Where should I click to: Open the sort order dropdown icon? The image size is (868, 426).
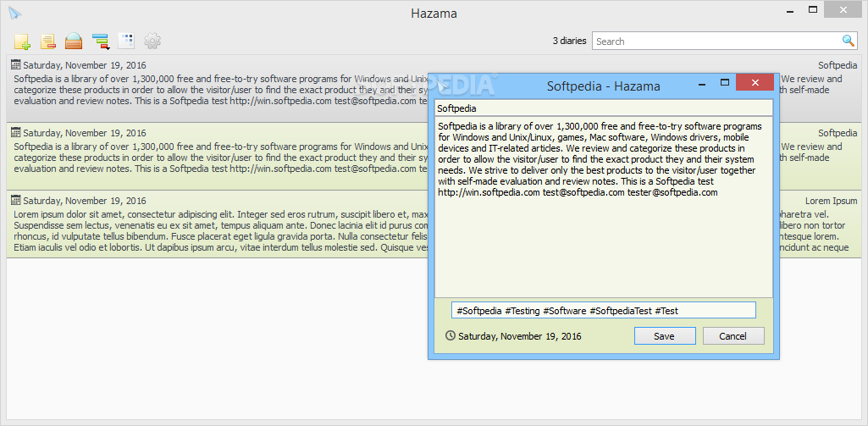point(100,41)
